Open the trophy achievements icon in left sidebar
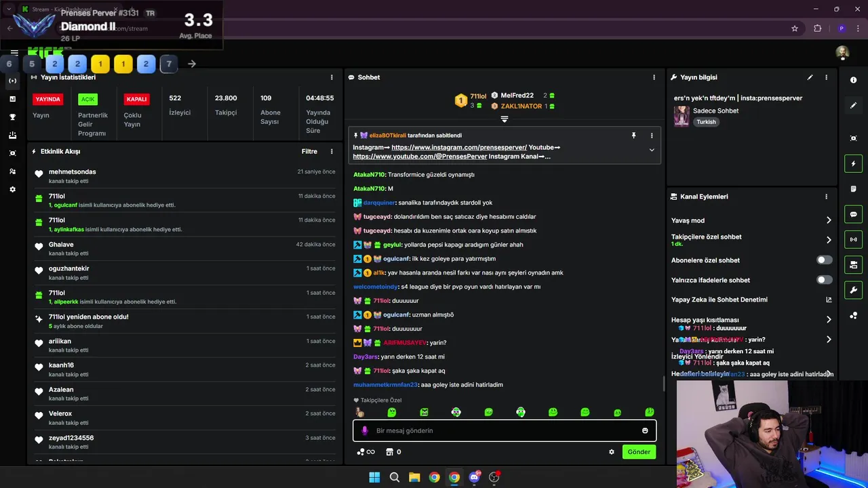This screenshot has width=868, height=488. [x=12, y=117]
